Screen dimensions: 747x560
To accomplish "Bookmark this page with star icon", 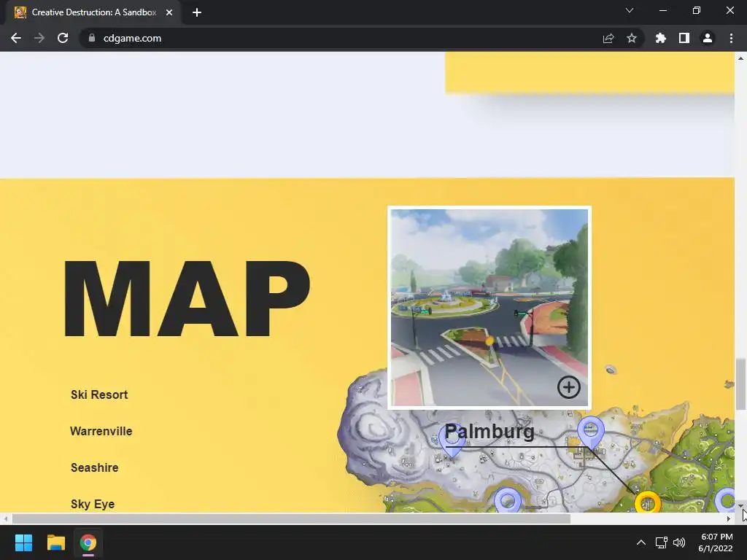I will 632,38.
